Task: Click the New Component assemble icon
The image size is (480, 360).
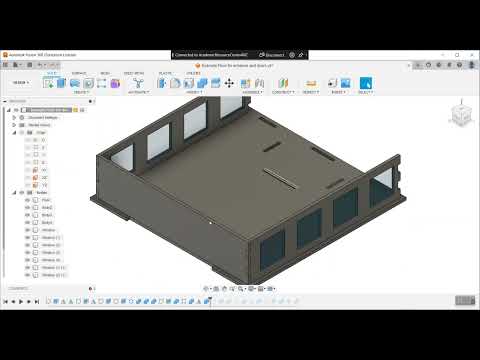Action: point(246,83)
